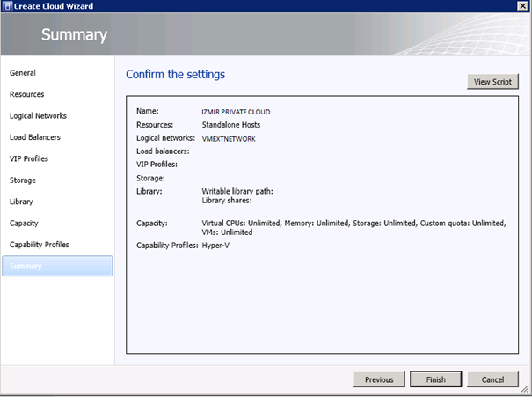Switch to Load Balancers page
Viewport: 532px width, 397px height.
pos(35,137)
